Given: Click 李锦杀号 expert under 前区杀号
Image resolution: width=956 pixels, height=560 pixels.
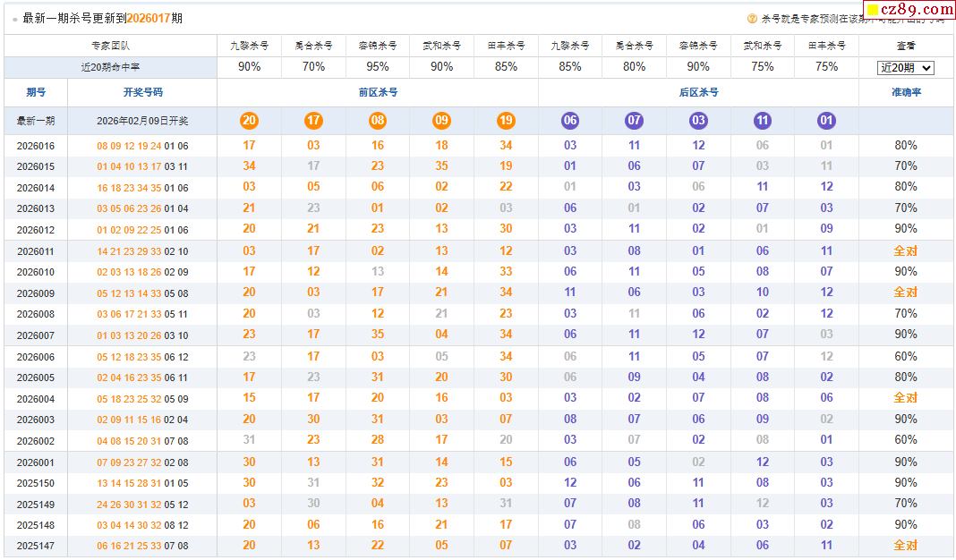Looking at the screenshot, I should pos(378,46).
